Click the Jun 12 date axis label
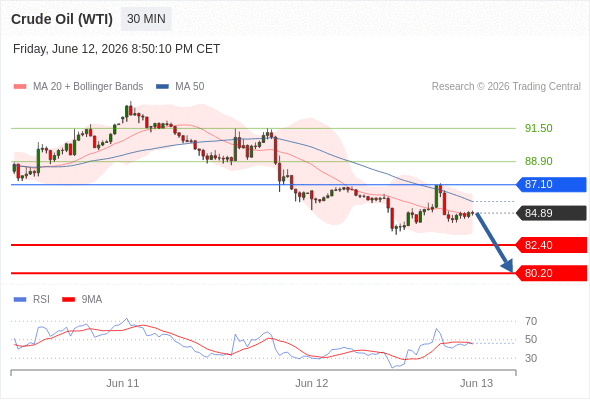The width and height of the screenshot is (590, 400). pyautogui.click(x=312, y=383)
